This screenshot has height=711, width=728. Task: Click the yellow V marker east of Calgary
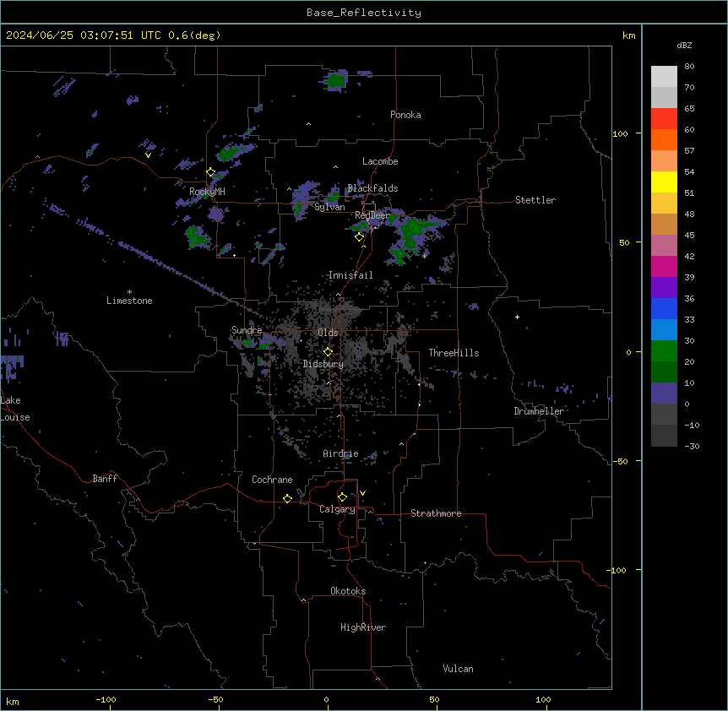362,493
